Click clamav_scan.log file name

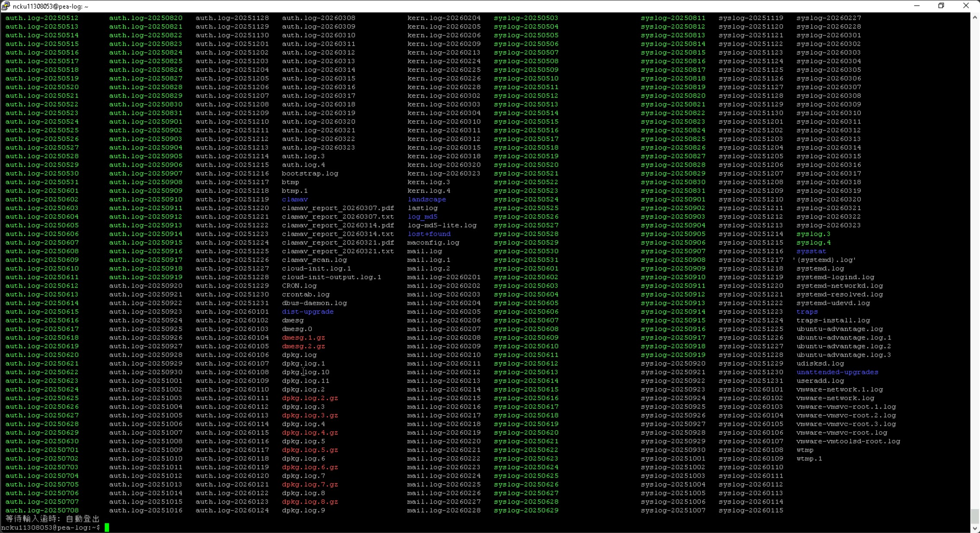[x=314, y=260]
